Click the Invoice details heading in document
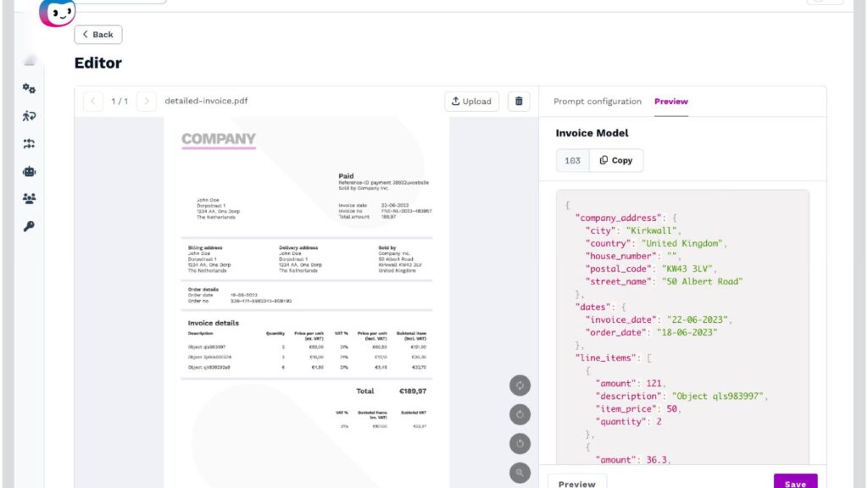This screenshot has height=488, width=868. click(213, 323)
